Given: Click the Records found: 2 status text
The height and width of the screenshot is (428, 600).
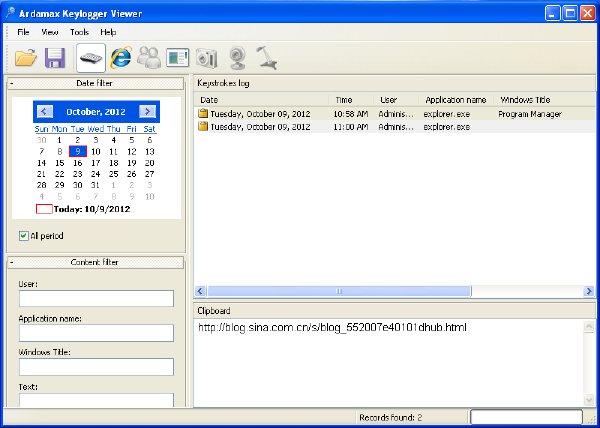Looking at the screenshot, I should click(x=391, y=418).
